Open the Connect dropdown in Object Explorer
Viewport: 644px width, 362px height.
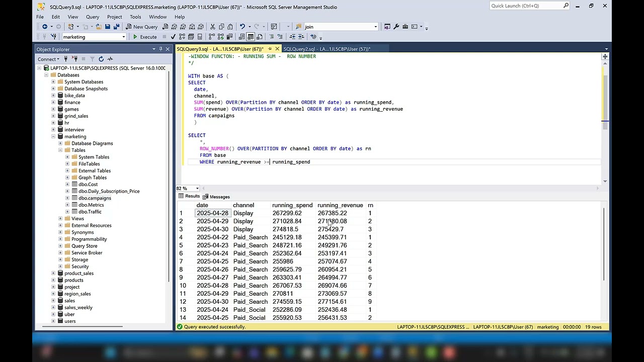click(x=49, y=59)
